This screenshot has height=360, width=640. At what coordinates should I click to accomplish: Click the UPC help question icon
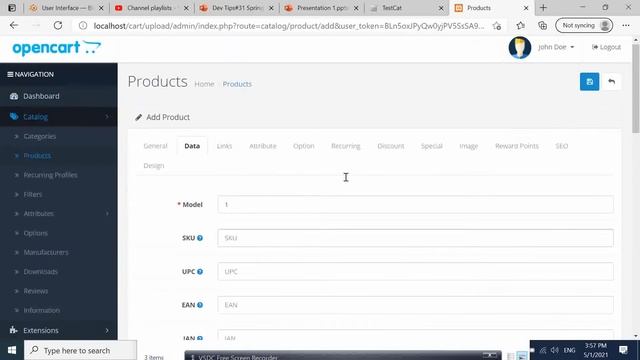[x=200, y=271]
